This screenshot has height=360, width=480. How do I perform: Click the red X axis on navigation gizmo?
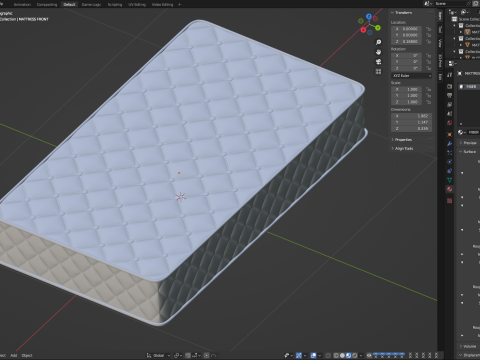[363, 30]
